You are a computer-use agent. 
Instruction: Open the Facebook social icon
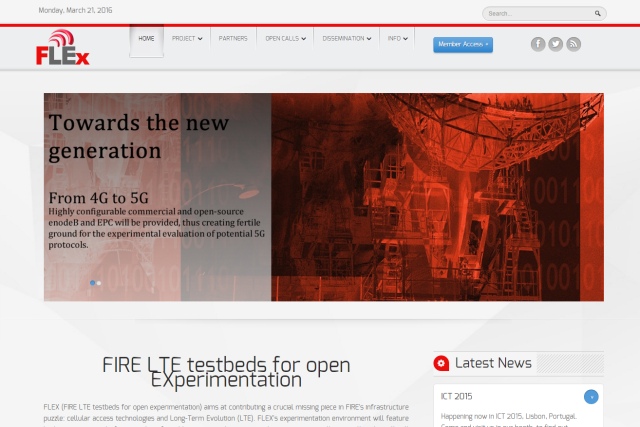click(538, 44)
